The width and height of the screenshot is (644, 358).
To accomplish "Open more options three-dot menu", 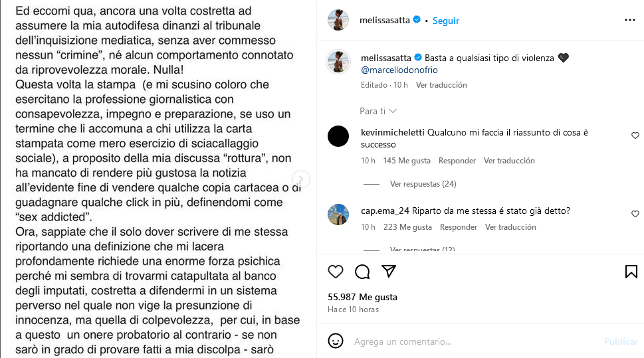I will click(629, 21).
